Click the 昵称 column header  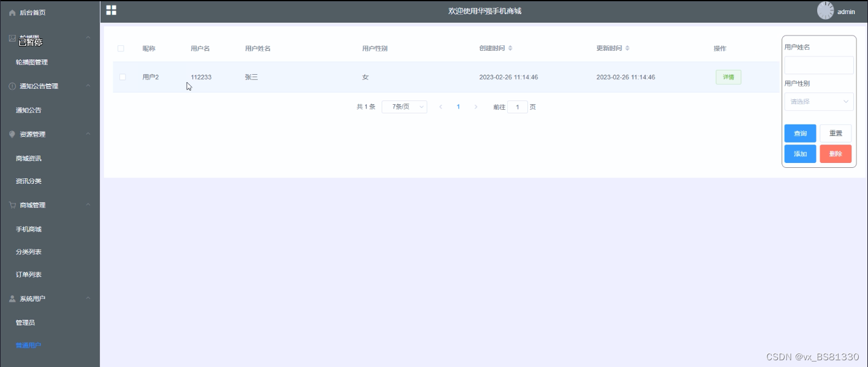[149, 48]
